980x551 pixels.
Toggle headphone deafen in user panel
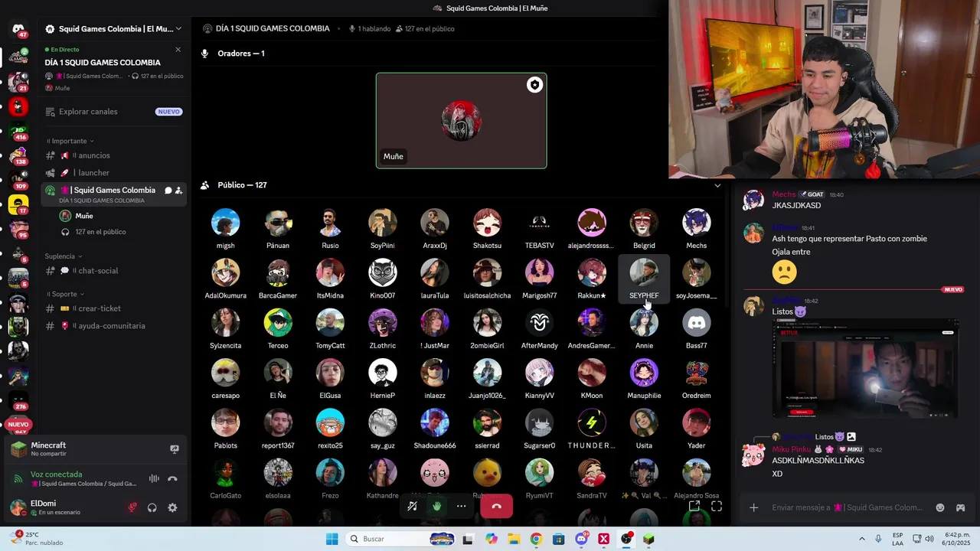click(152, 507)
